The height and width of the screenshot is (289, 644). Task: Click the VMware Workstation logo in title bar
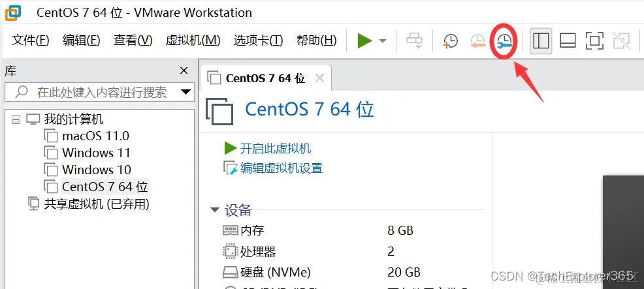pos(12,13)
